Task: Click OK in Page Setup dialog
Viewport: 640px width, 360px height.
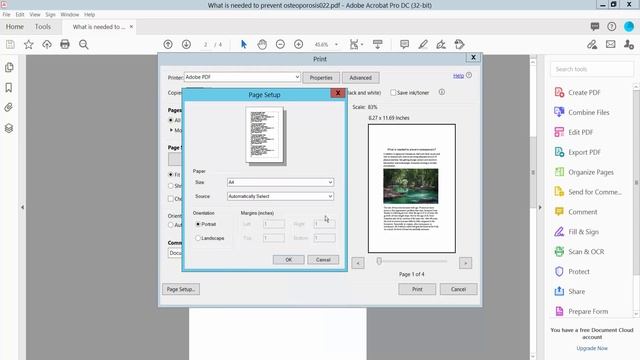Action: (289, 260)
